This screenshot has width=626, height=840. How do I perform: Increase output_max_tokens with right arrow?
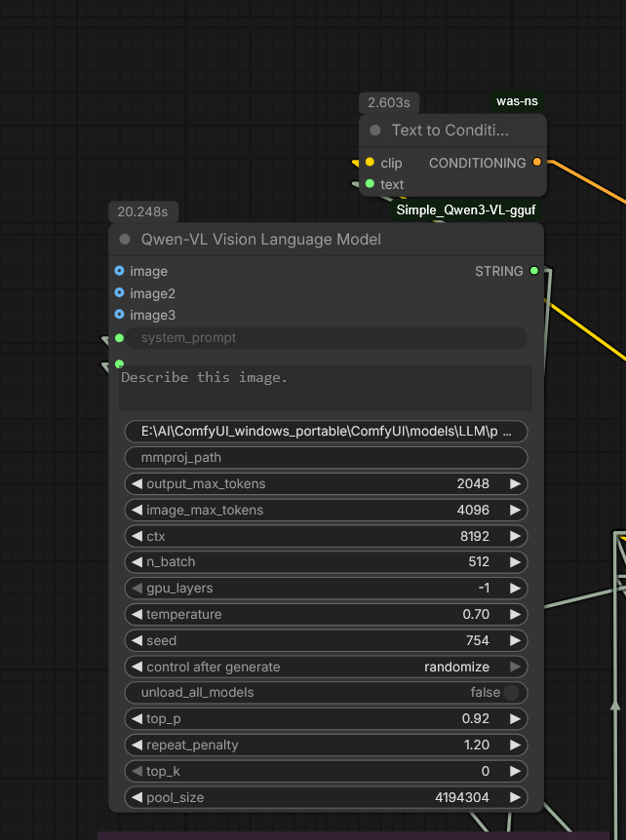[515, 483]
